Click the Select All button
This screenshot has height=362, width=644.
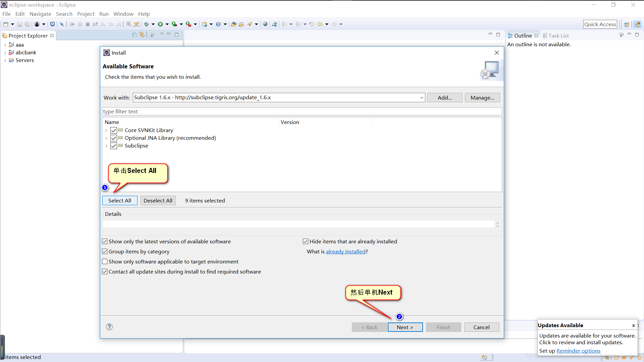(x=120, y=200)
